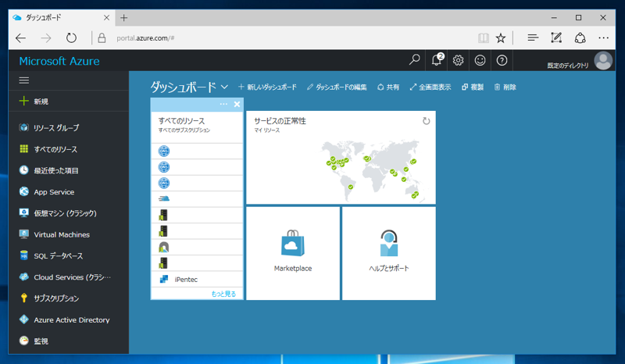Collapse sidebar with hamburger menu icon
The image size is (625, 364).
click(24, 80)
